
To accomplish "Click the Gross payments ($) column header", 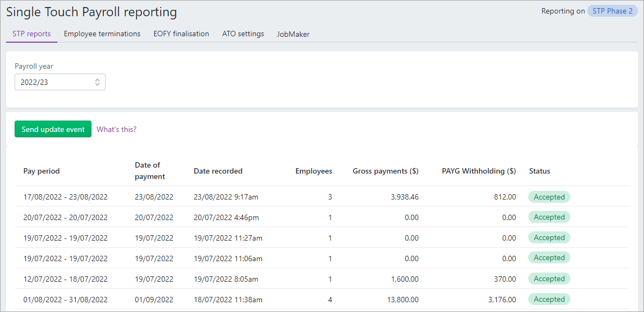I will point(385,171).
